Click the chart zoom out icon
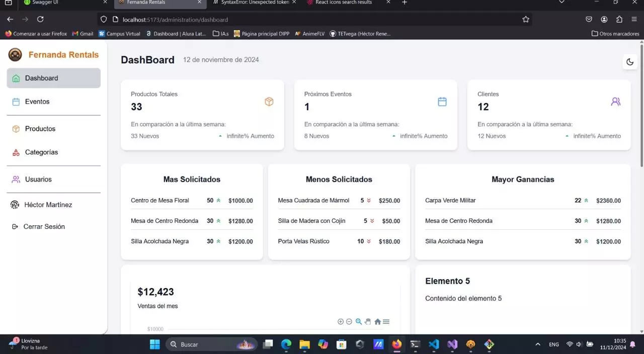Image resolution: width=644 pixels, height=354 pixels. point(349,322)
